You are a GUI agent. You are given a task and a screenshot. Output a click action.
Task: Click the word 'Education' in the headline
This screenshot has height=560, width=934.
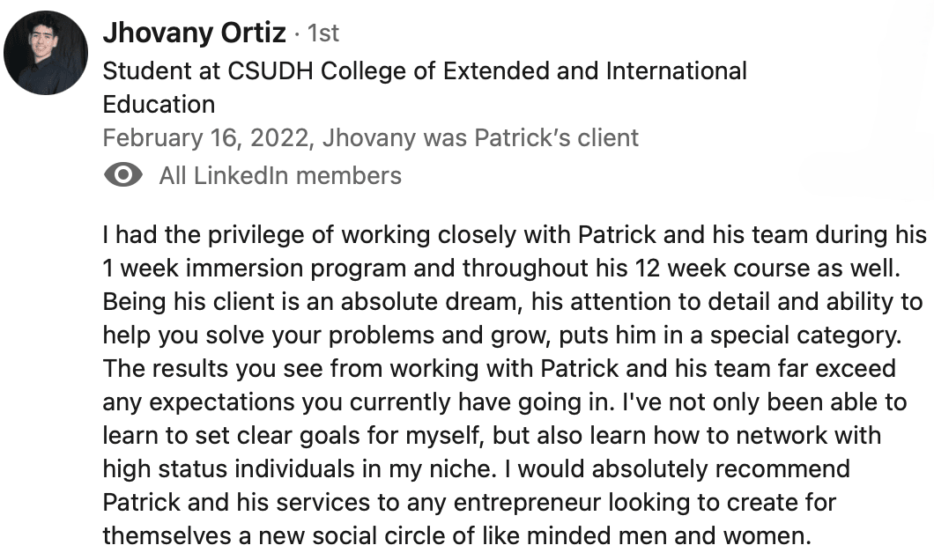[x=159, y=104]
